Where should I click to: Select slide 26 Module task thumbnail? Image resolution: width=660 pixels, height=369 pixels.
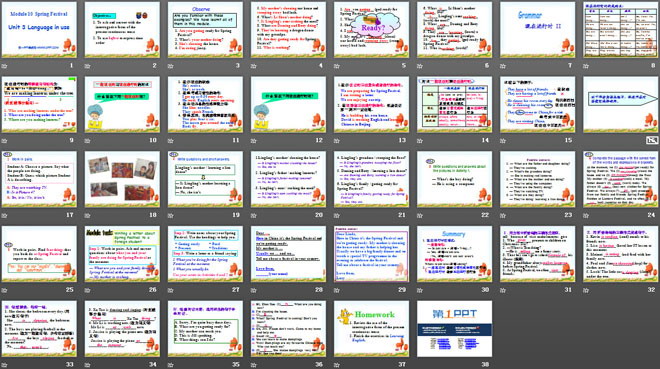pyautogui.click(x=122, y=254)
